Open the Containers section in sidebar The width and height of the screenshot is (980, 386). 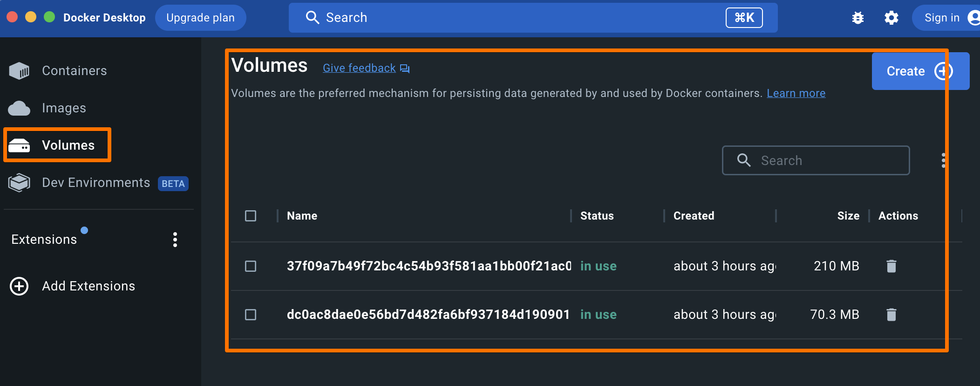pyautogui.click(x=74, y=71)
